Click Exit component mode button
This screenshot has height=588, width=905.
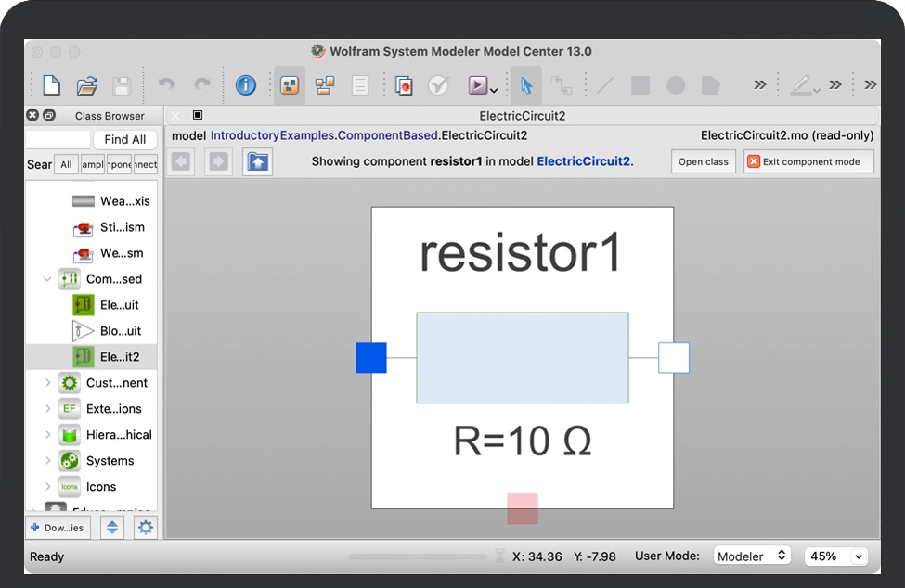(808, 161)
